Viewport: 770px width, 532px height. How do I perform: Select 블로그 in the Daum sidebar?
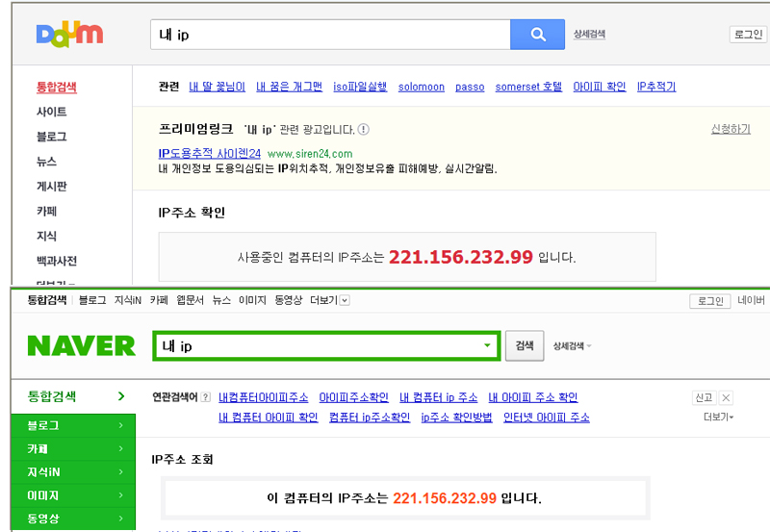coord(52,137)
